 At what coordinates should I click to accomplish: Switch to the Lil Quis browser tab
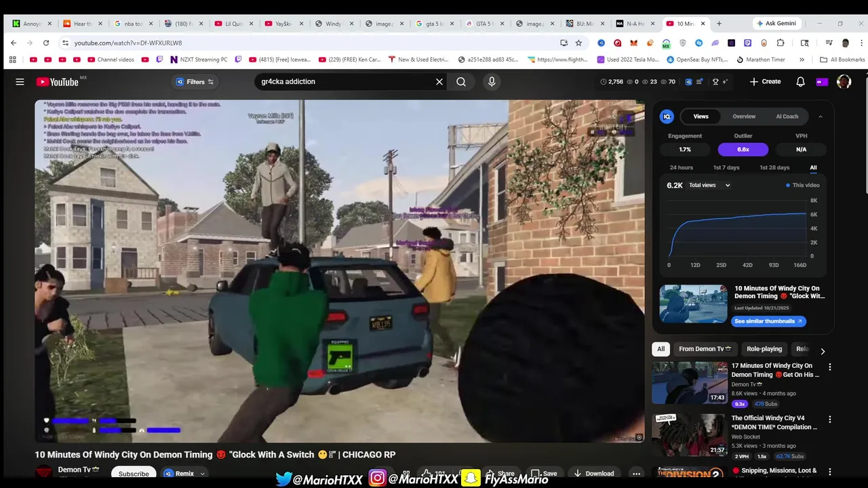click(233, 24)
